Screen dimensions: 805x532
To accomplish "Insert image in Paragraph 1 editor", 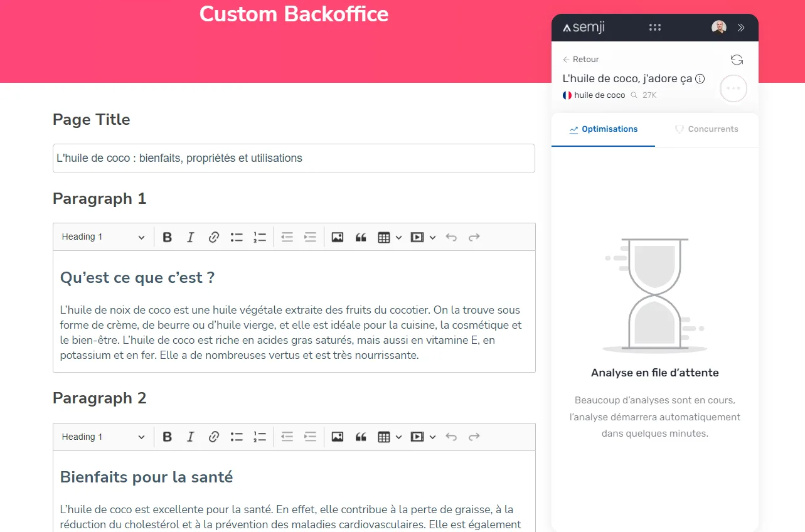I will click(338, 237).
